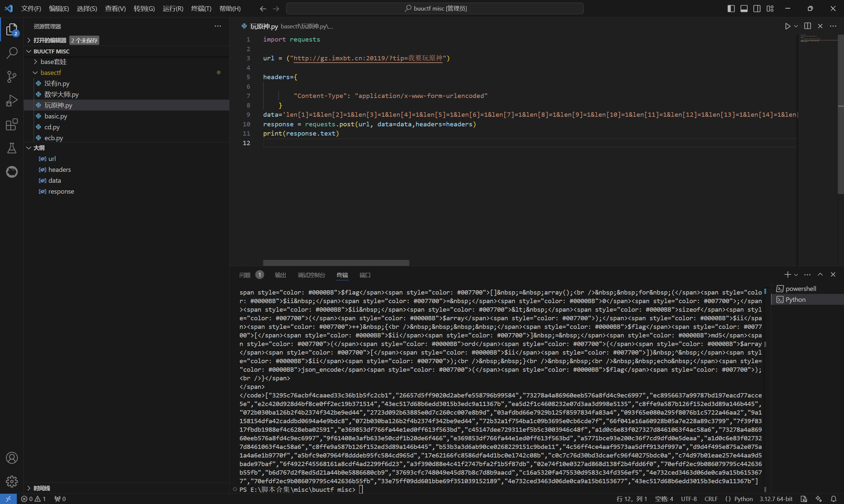Close the 玩原神.py editor tab

(820, 26)
